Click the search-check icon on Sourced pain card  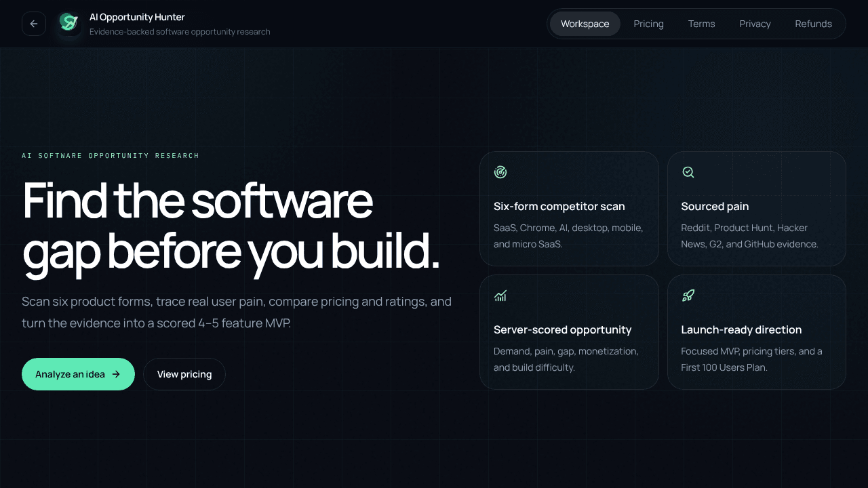(x=688, y=172)
